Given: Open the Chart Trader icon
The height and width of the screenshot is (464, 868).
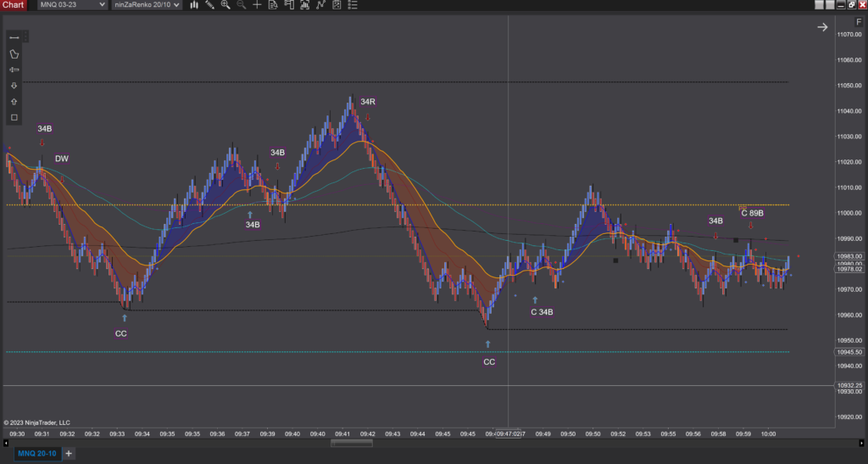Looking at the screenshot, I should pyautogui.click(x=289, y=5).
